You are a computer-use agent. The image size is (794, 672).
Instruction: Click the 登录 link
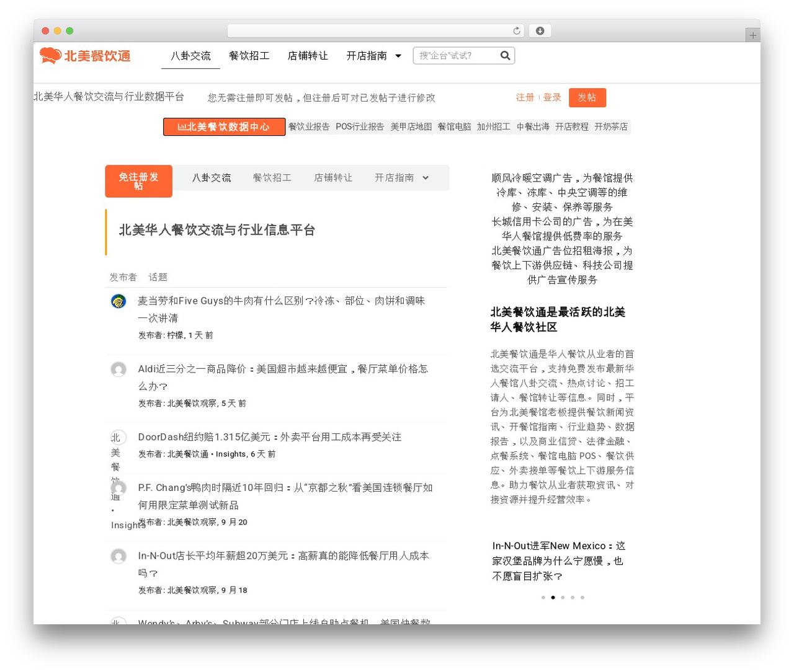coord(552,97)
